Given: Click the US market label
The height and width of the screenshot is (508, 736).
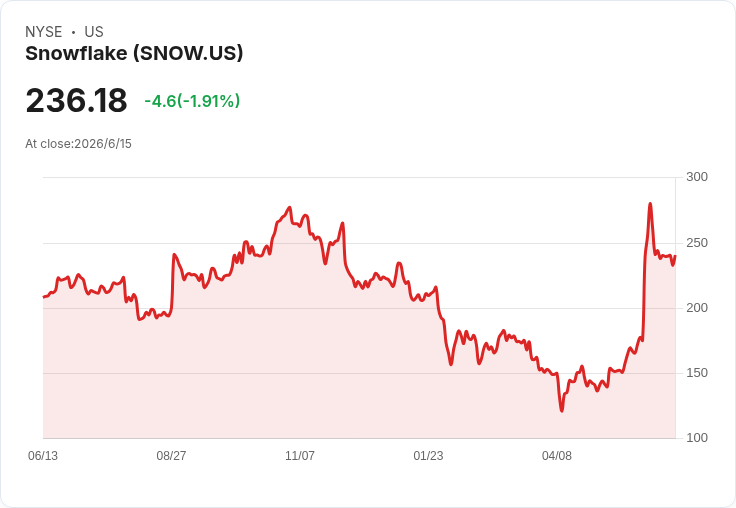Looking at the screenshot, I should pyautogui.click(x=94, y=32).
